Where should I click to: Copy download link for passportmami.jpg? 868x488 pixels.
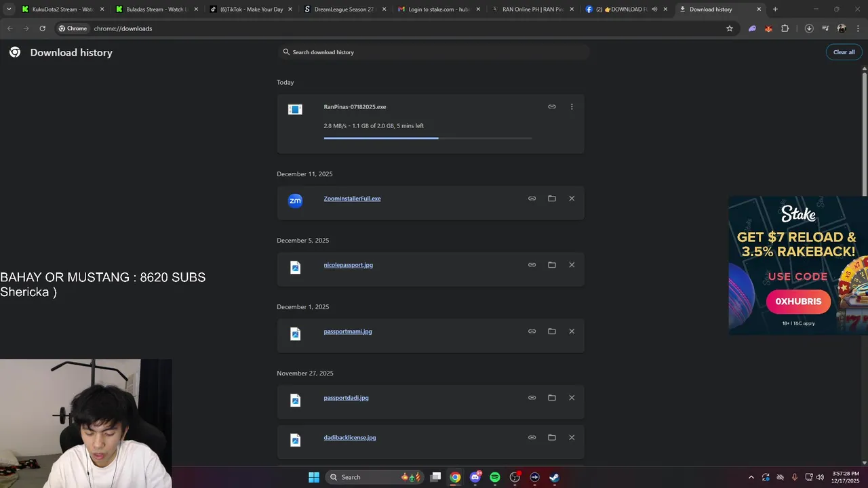[532, 331]
